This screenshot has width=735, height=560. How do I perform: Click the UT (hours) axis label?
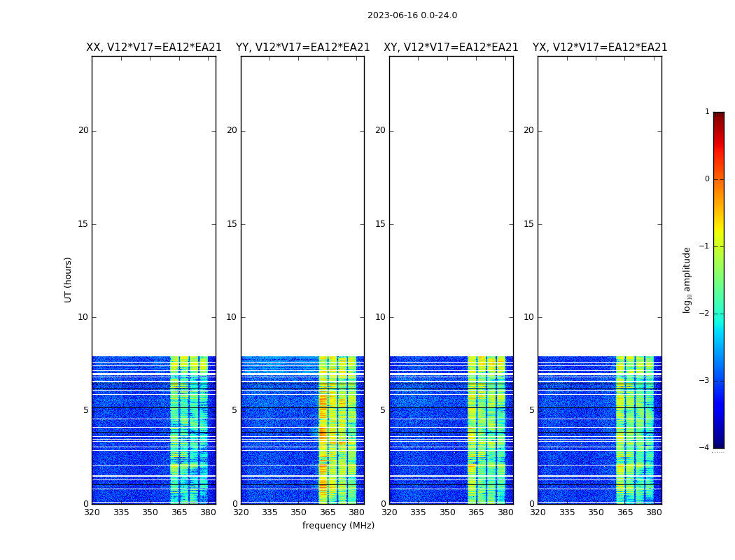click(69, 279)
